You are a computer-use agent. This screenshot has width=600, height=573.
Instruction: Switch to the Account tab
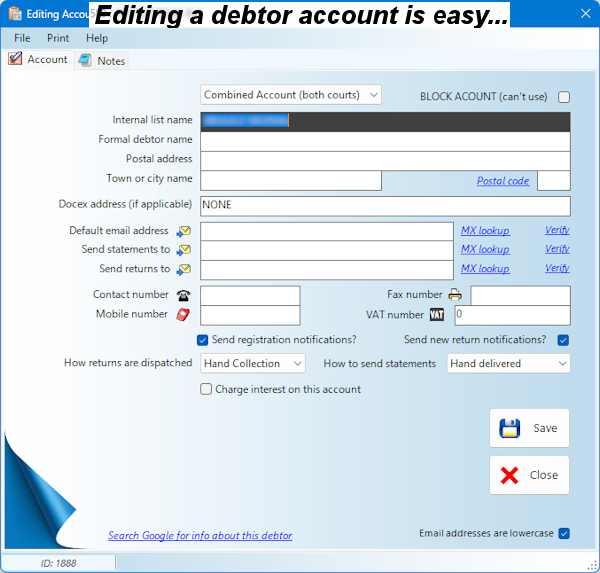click(x=38, y=60)
